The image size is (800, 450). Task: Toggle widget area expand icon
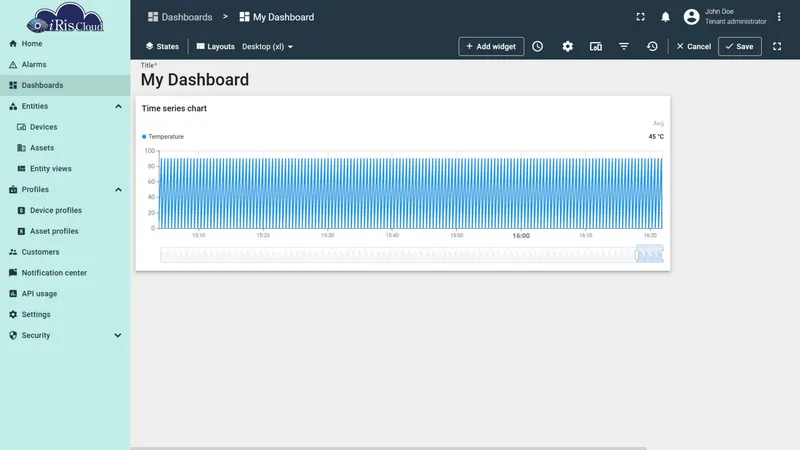click(x=777, y=46)
